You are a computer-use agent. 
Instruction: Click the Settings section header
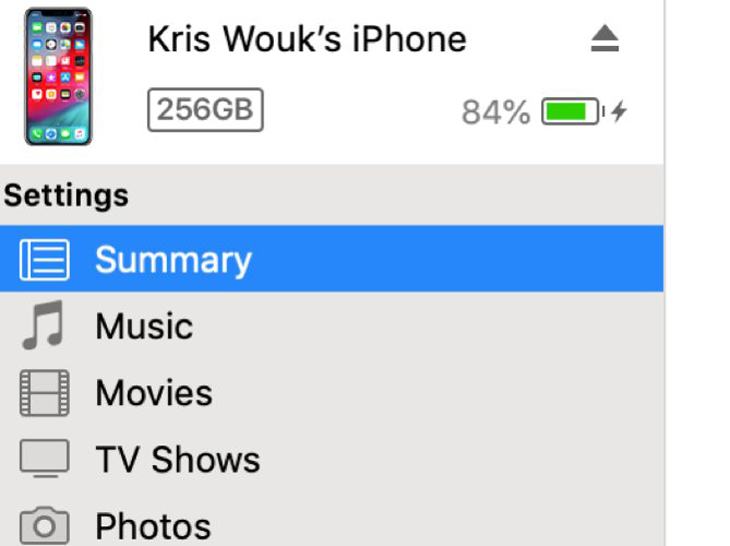[x=66, y=195]
